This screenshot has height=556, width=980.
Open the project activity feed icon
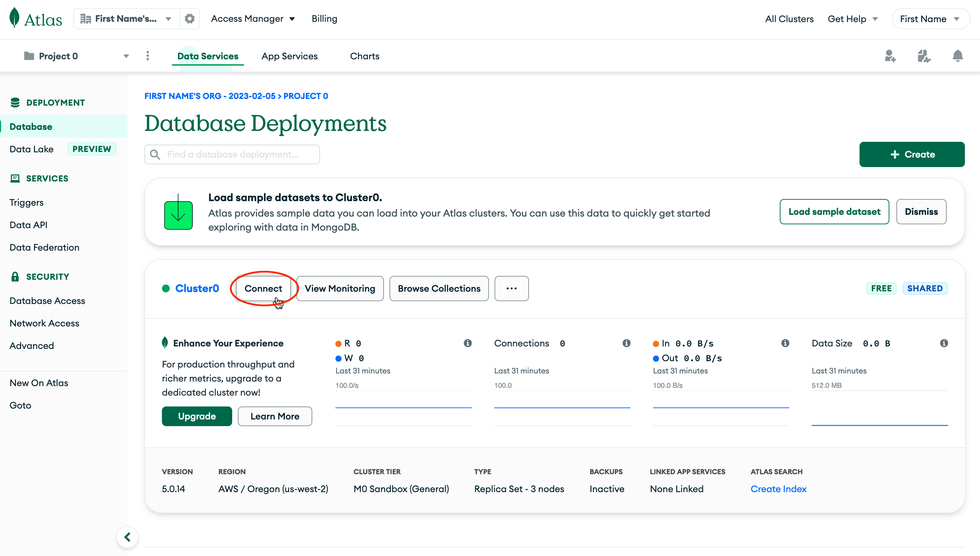923,56
